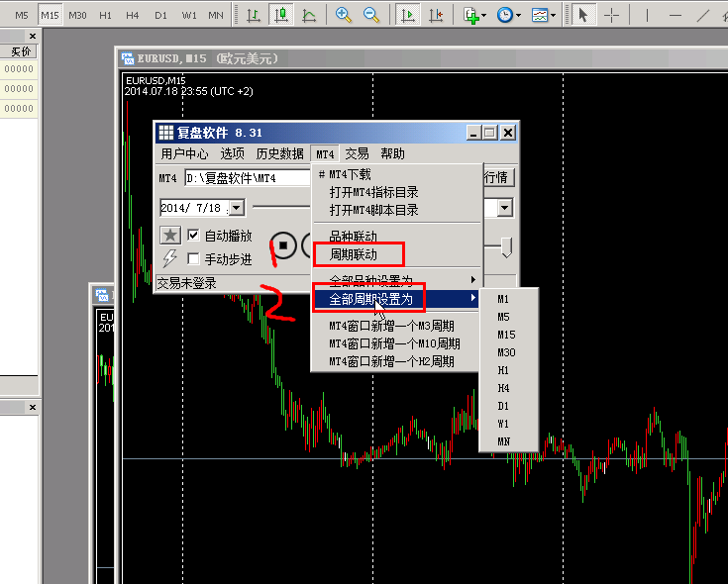Image resolution: width=728 pixels, height=584 pixels.
Task: Click the crosshair tool icon
Action: coord(613,15)
